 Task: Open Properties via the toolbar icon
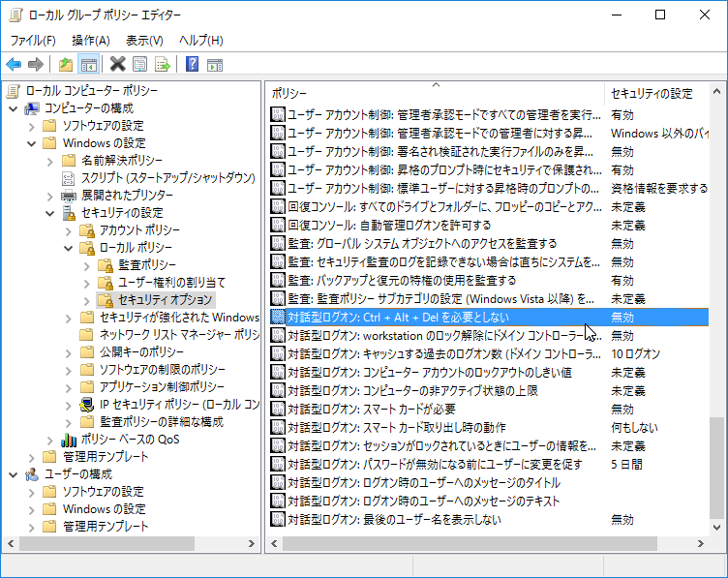[140, 64]
